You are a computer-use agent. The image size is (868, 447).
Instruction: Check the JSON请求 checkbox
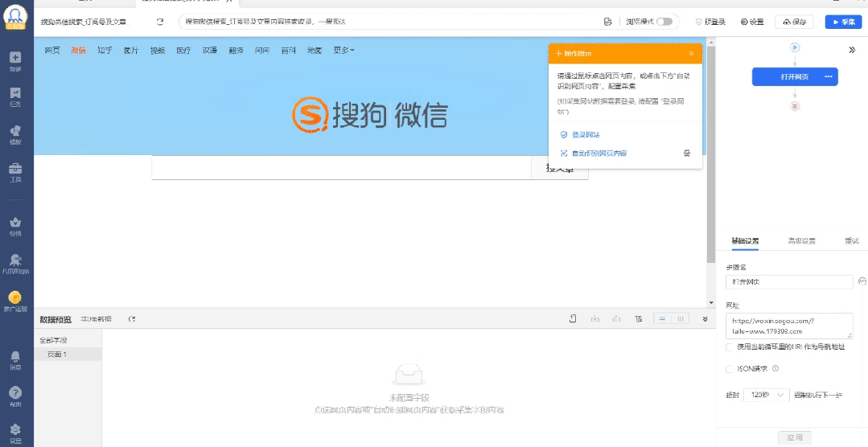(729, 368)
